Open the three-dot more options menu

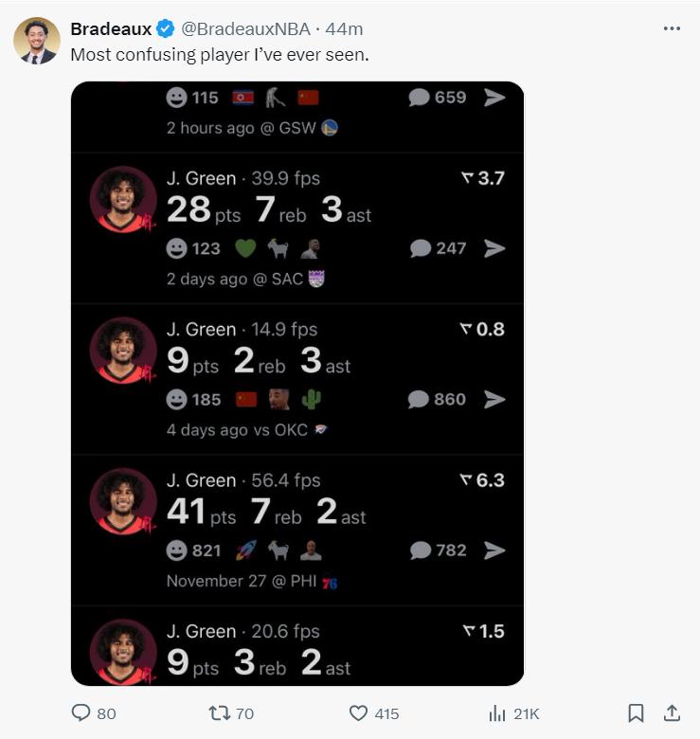(672, 28)
